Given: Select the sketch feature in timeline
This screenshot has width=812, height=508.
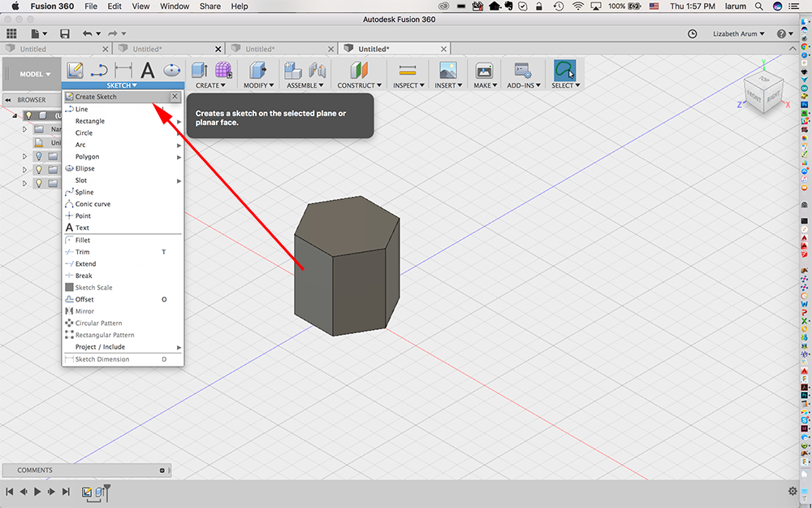Looking at the screenshot, I should click(87, 492).
